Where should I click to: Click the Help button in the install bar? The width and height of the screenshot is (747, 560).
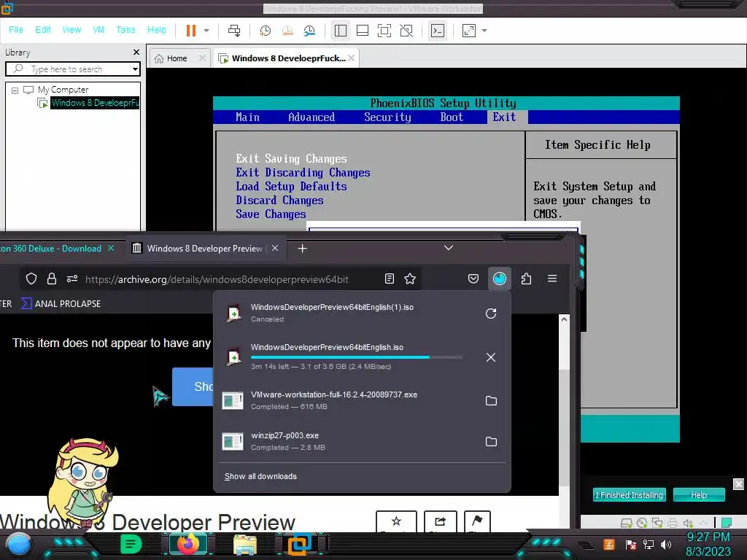699,495
